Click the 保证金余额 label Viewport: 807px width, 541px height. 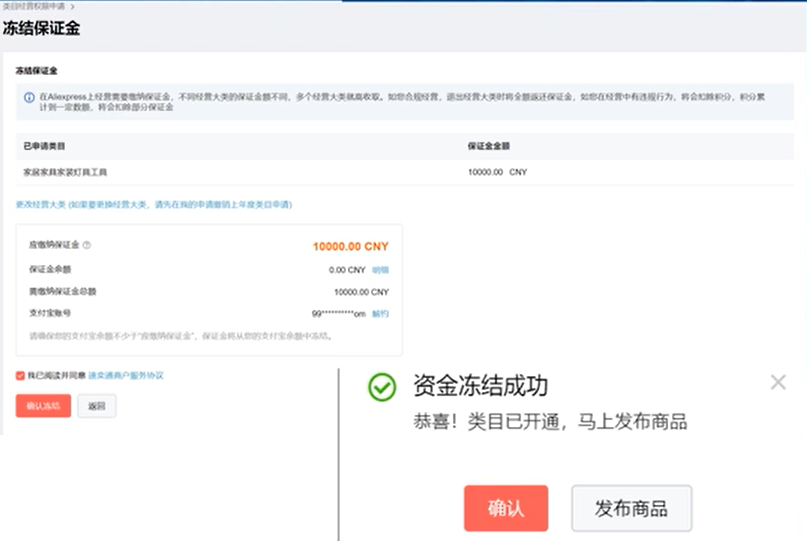point(50,269)
